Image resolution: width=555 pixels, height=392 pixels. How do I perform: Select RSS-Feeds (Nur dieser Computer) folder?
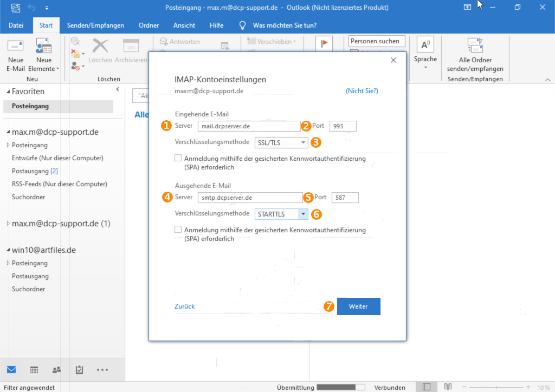(x=60, y=184)
